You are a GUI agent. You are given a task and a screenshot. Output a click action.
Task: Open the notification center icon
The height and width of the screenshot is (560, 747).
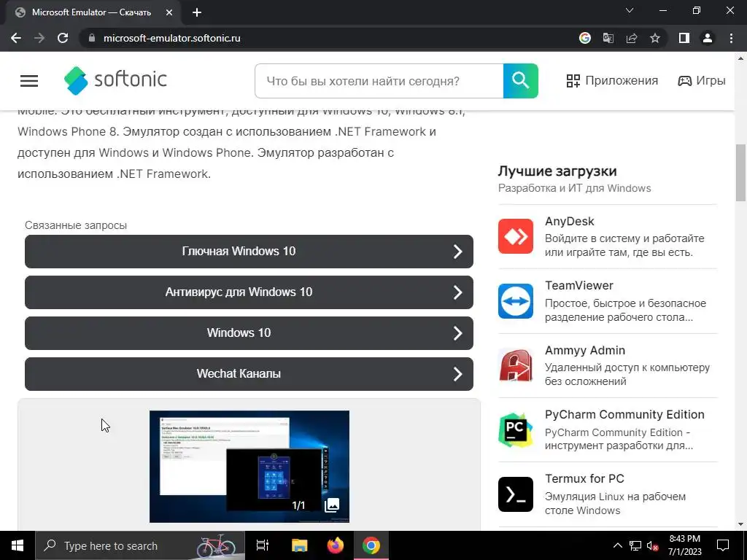coord(723,545)
